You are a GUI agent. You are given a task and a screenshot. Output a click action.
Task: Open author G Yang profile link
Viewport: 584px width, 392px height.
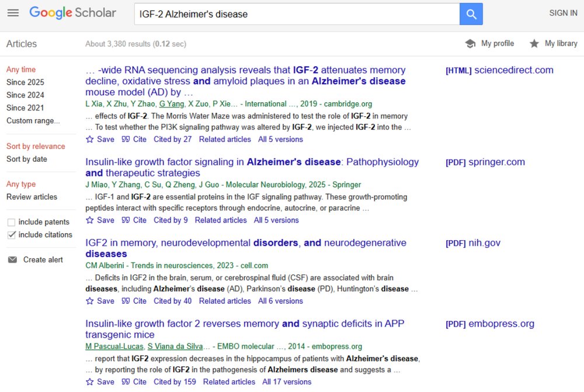coord(172,104)
